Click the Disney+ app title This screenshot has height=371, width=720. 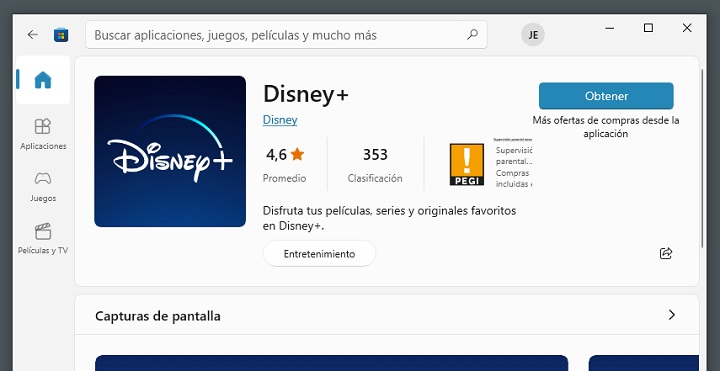306,95
